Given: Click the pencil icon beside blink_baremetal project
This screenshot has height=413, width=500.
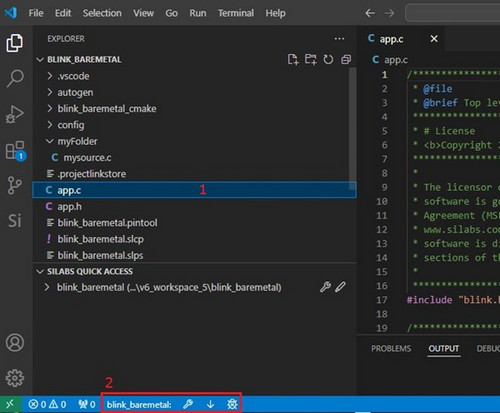Looking at the screenshot, I should click(x=340, y=287).
